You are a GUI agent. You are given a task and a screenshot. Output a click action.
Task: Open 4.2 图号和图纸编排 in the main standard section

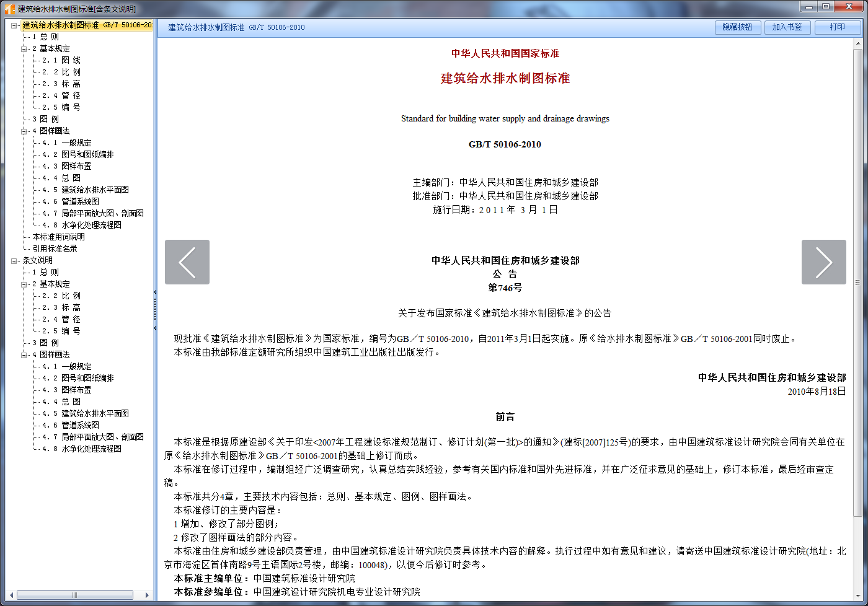(x=78, y=155)
